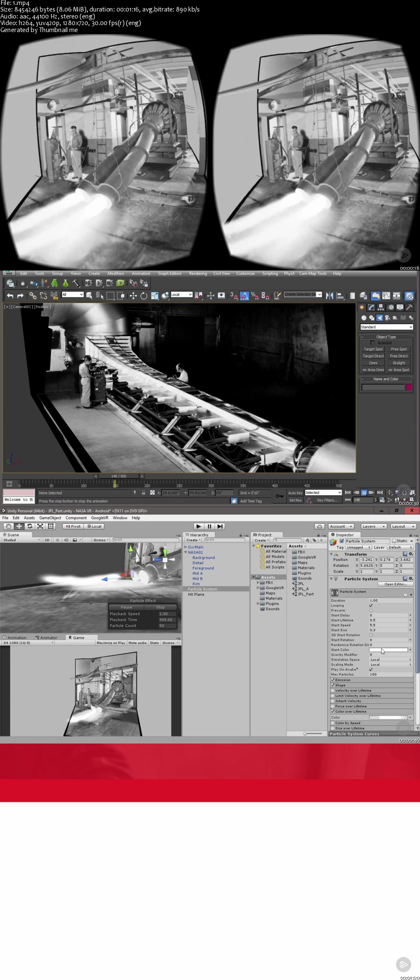
Task: Enable the 3D Start Rotation checkbox
Action: point(371,635)
